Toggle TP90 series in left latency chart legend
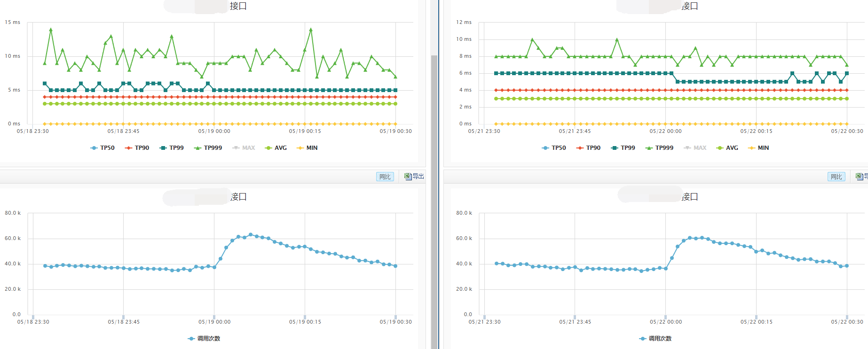 (x=137, y=148)
